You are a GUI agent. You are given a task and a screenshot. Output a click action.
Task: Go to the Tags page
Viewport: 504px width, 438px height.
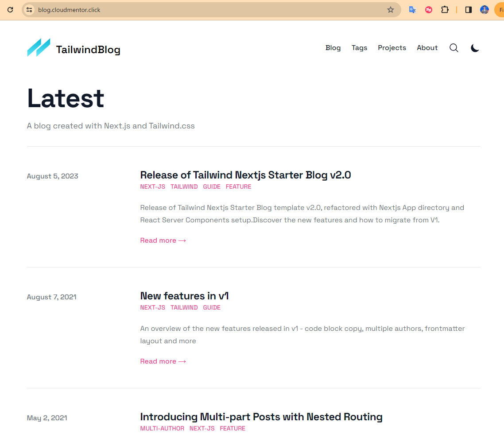[x=359, y=48]
